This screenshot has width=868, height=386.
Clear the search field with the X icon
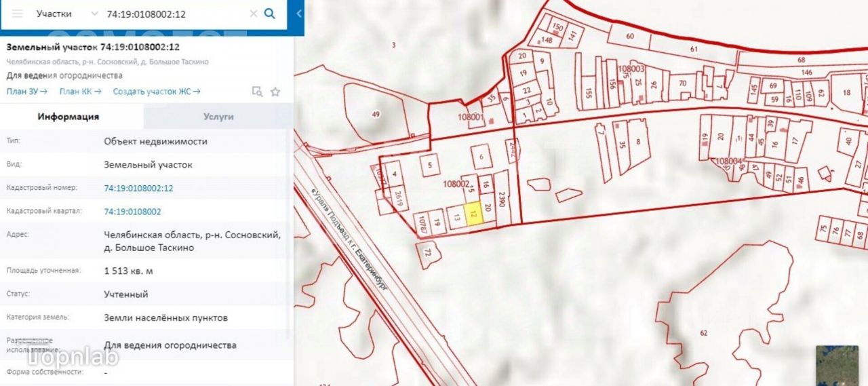pos(253,14)
